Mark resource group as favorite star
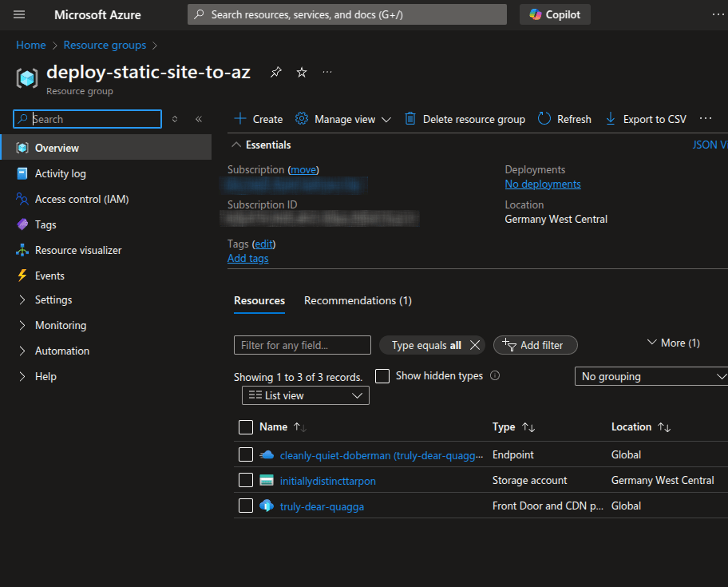 click(302, 73)
